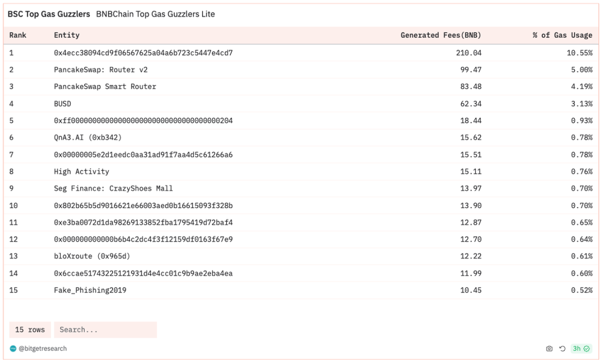Click the Search input field

point(105,330)
